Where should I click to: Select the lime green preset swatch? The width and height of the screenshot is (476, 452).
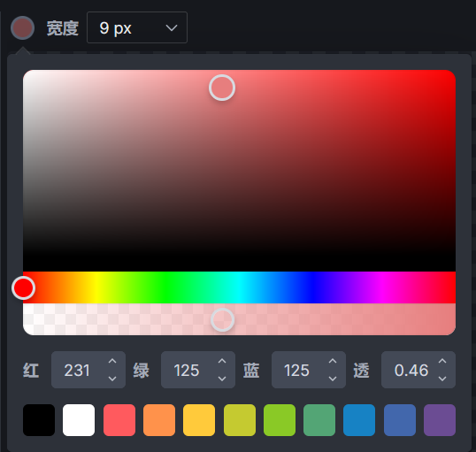click(280, 420)
